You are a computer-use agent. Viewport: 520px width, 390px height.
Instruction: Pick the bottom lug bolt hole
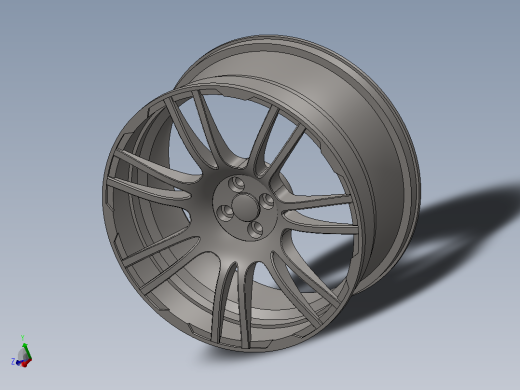(x=256, y=229)
